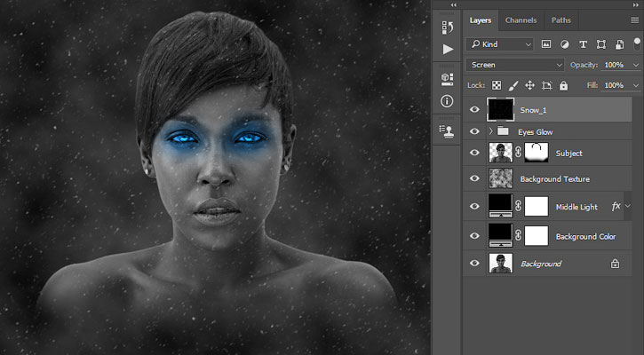Screen dimensions: 644x355
Task: Open the Kind filter type dropdown
Action: click(x=500, y=44)
